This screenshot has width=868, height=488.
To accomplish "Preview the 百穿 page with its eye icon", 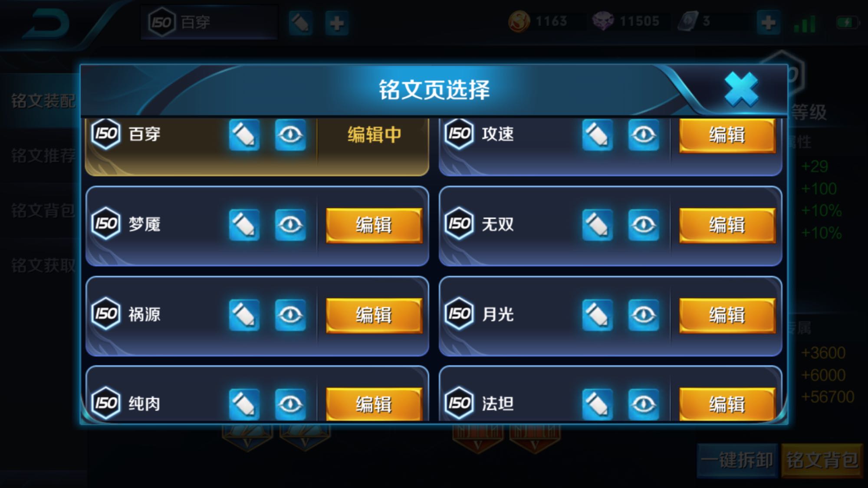I will tap(290, 135).
